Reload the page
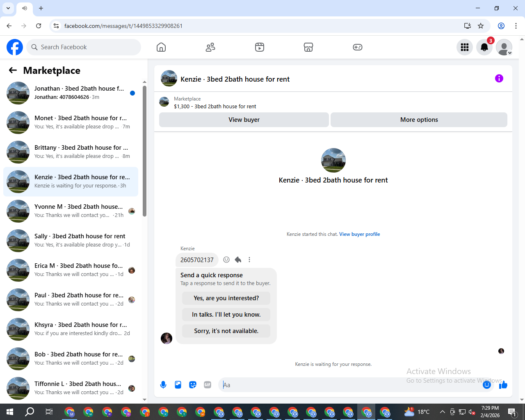The width and height of the screenshot is (525, 420). [x=39, y=26]
